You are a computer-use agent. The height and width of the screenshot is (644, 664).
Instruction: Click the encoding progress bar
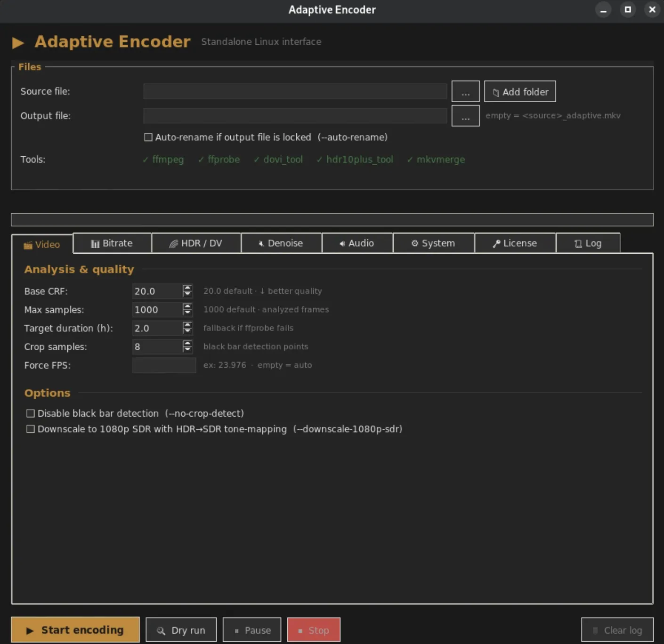pos(332,220)
